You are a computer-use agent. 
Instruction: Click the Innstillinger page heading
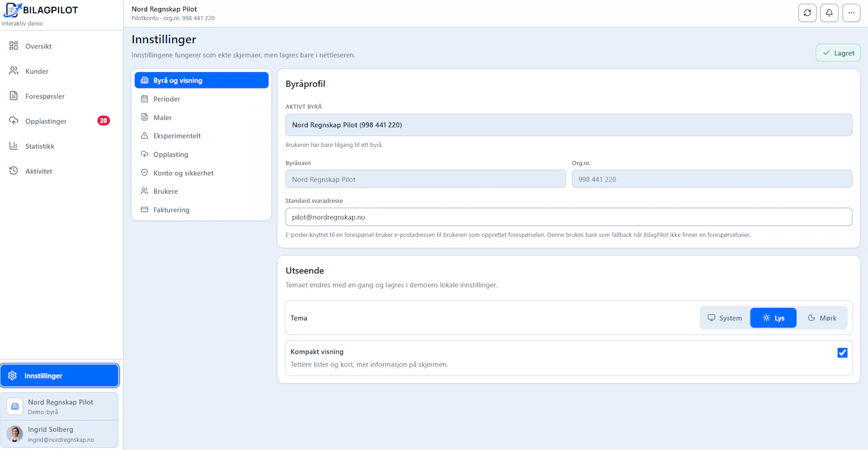(x=164, y=39)
